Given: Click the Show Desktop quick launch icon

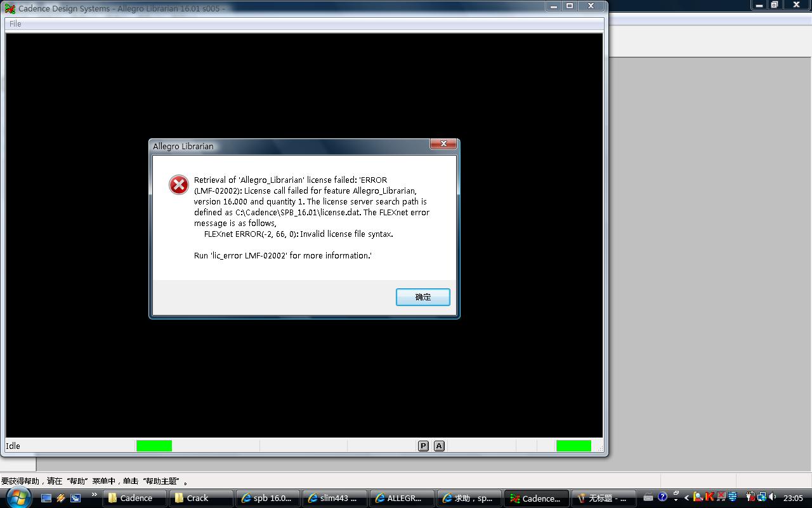Looking at the screenshot, I should tap(46, 498).
